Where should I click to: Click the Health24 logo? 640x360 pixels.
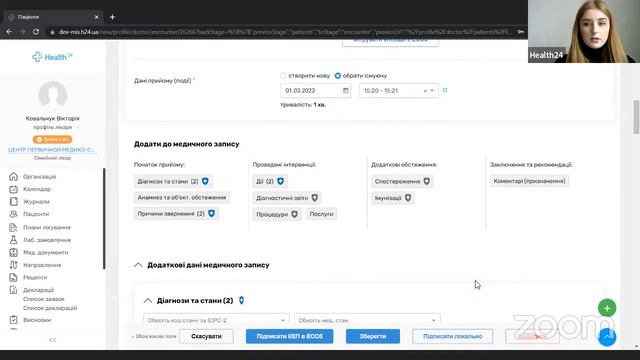coord(52,57)
